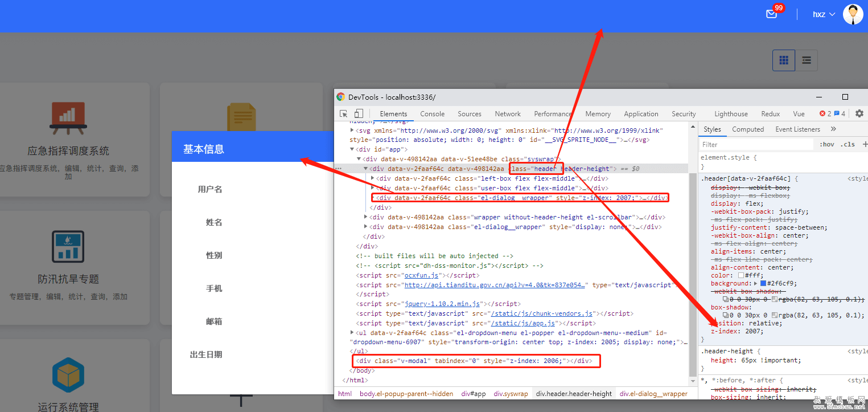Click the red error count indicator
This screenshot has width=868, height=412.
(825, 113)
